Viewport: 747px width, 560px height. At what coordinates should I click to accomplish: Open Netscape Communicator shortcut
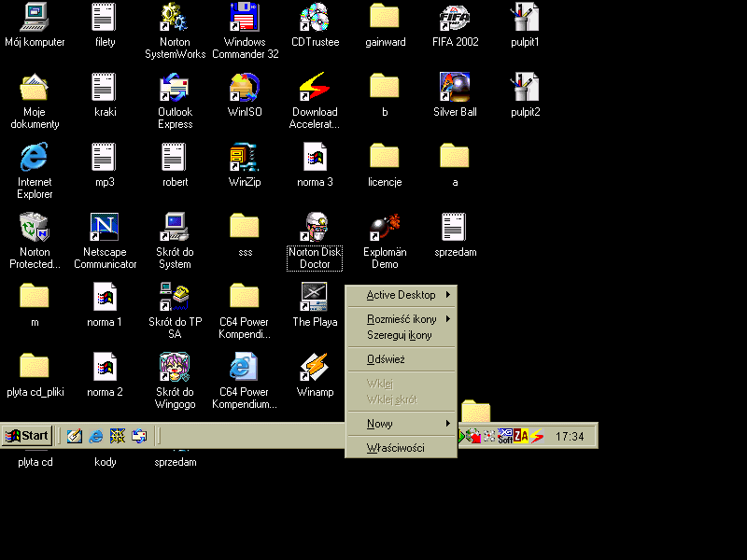[x=105, y=227]
